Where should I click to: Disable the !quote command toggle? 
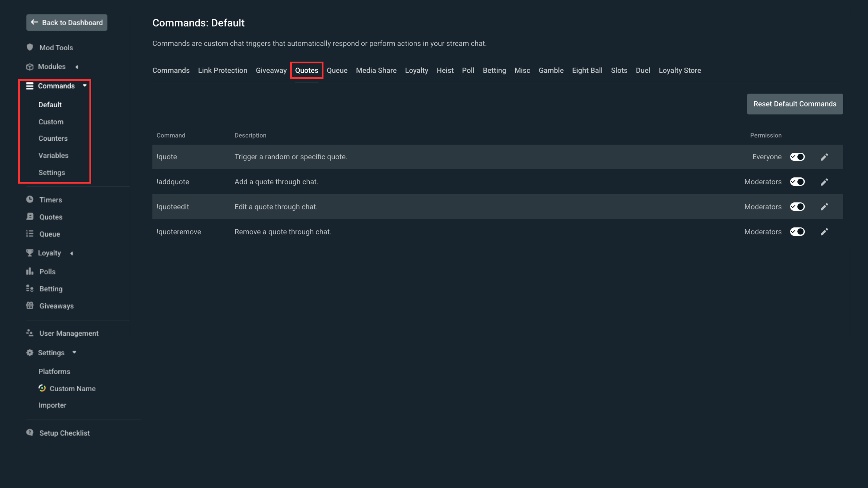[x=797, y=157]
